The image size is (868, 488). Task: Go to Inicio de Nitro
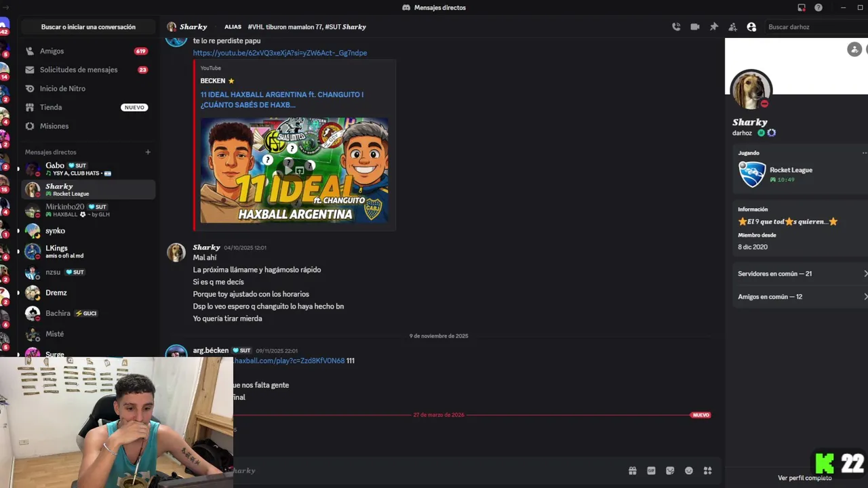point(88,88)
